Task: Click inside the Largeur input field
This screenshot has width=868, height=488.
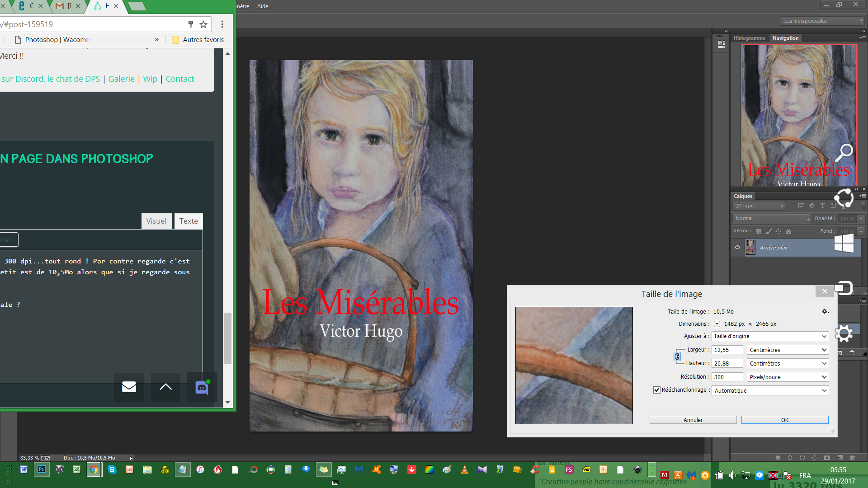Action: pos(726,350)
